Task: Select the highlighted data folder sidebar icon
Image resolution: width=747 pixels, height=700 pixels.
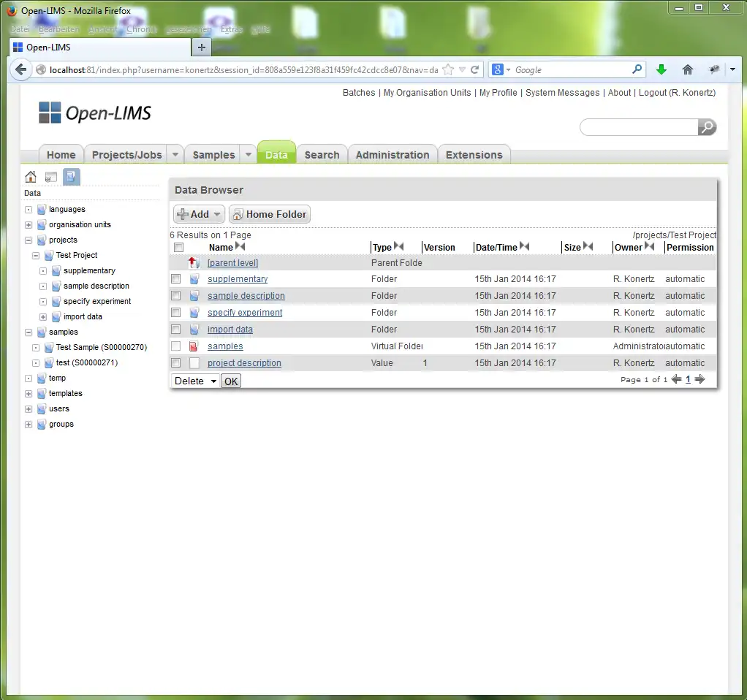Action: [71, 177]
